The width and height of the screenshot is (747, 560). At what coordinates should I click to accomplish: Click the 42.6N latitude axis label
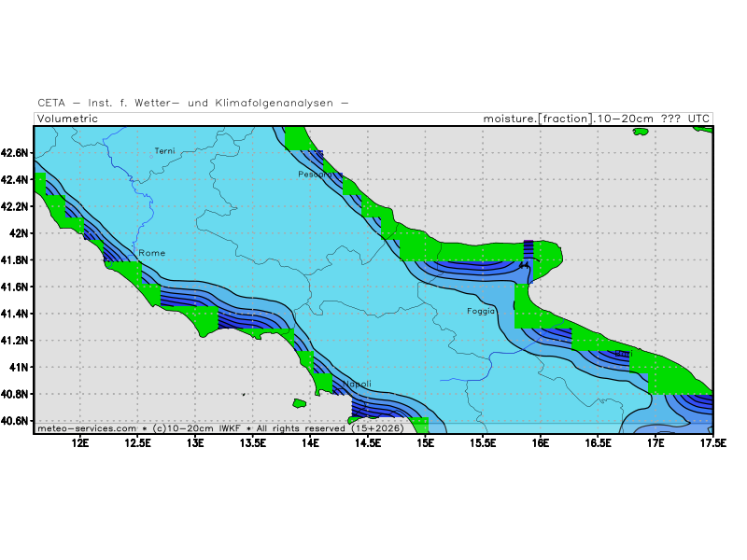point(15,152)
